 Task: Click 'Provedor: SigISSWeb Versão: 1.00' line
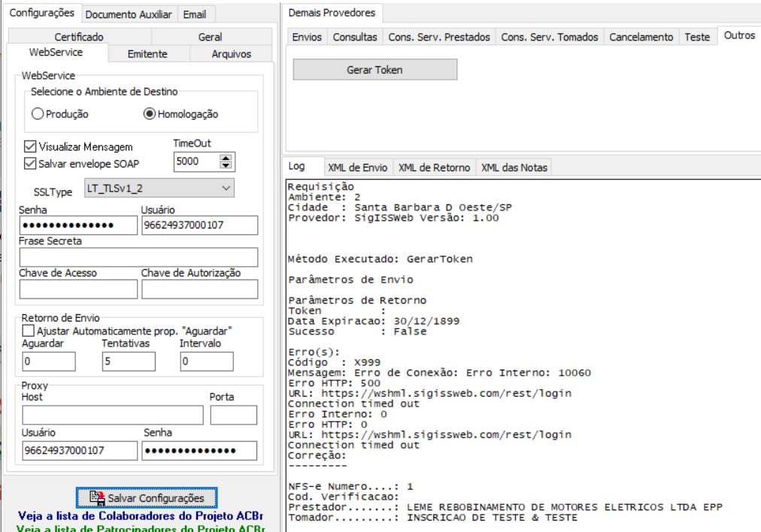393,218
